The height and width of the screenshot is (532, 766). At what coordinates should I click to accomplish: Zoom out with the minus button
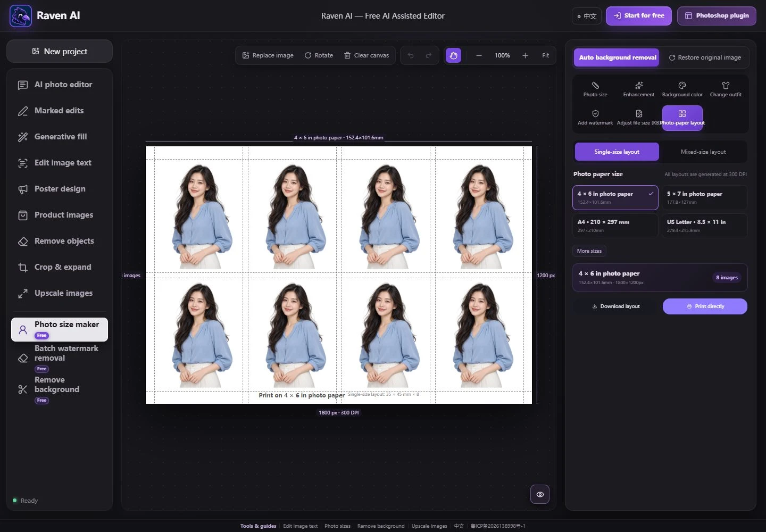479,55
